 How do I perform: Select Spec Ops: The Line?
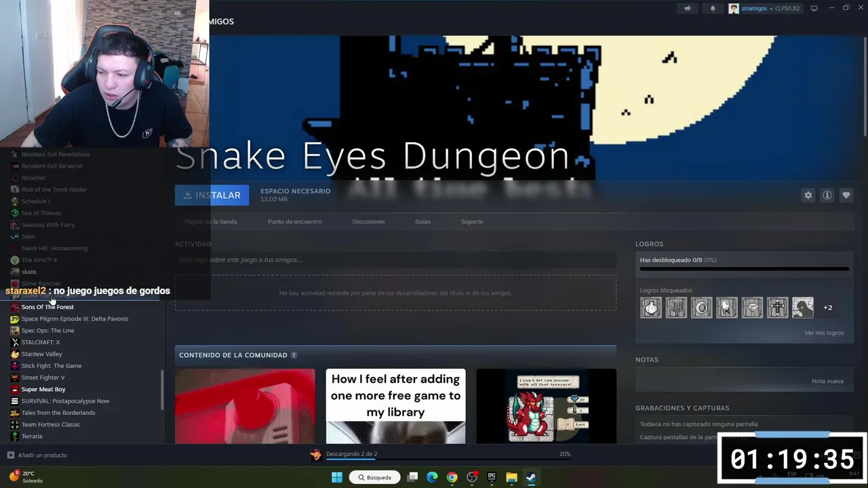point(47,331)
